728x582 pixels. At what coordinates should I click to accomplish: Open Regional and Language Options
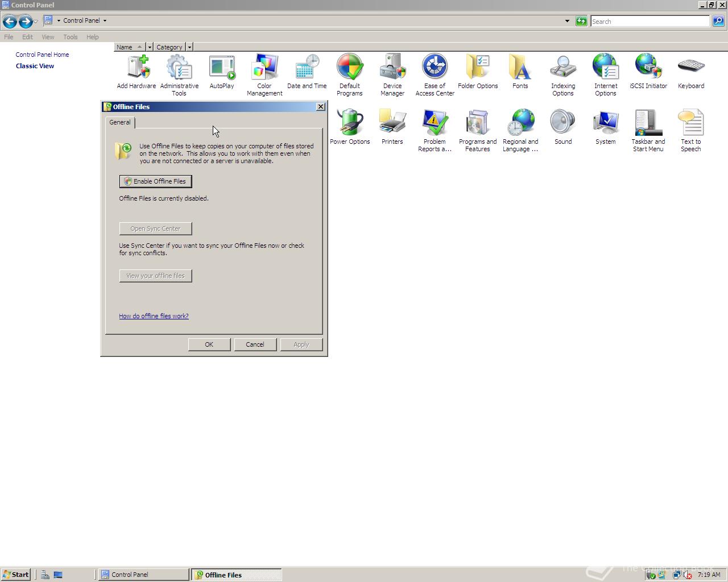(x=520, y=131)
